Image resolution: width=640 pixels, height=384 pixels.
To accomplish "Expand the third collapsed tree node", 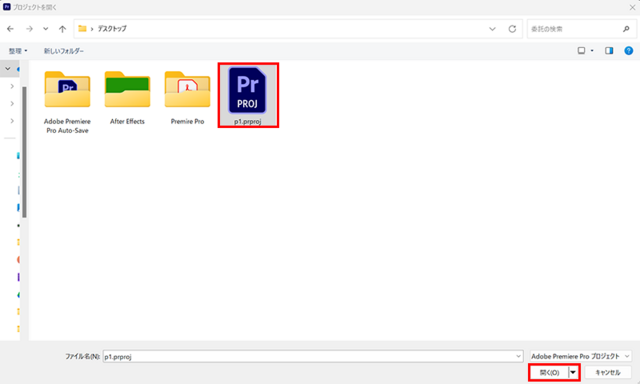I will pyautogui.click(x=12, y=121).
